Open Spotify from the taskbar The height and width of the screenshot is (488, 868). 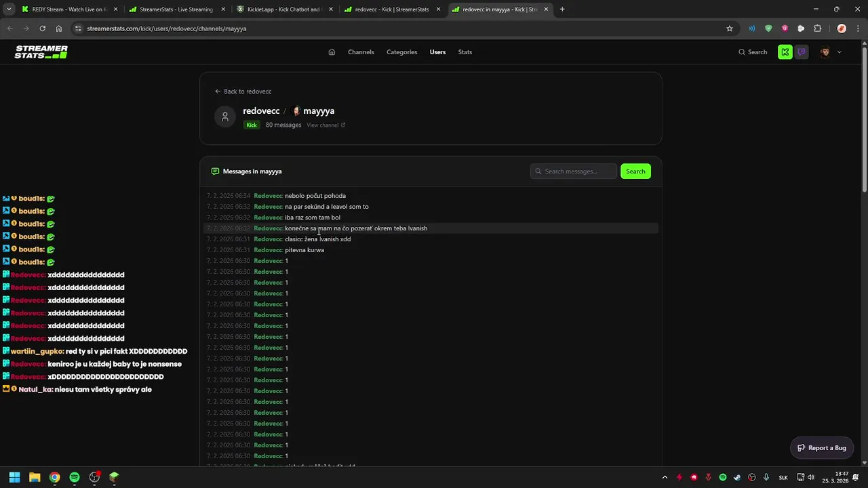75,477
